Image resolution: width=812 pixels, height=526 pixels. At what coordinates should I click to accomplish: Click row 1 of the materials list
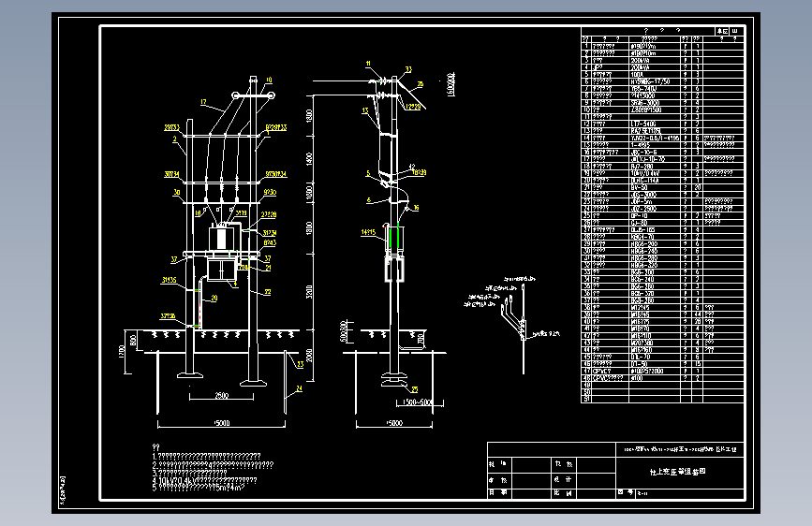coord(662,46)
